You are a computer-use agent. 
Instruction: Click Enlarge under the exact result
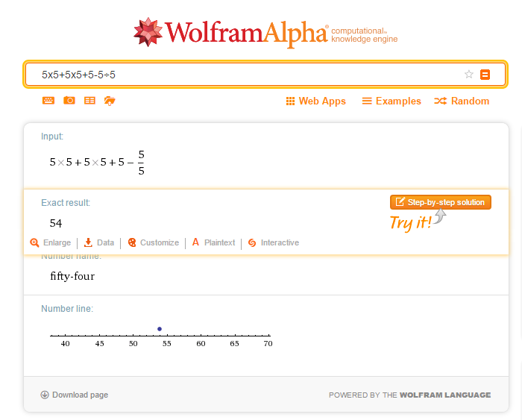click(51, 242)
